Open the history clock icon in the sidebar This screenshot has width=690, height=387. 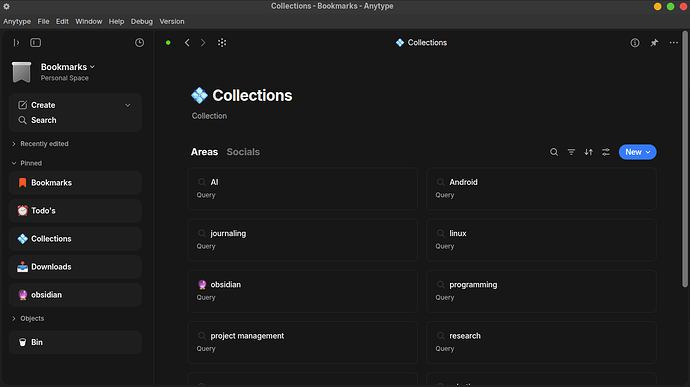(139, 43)
